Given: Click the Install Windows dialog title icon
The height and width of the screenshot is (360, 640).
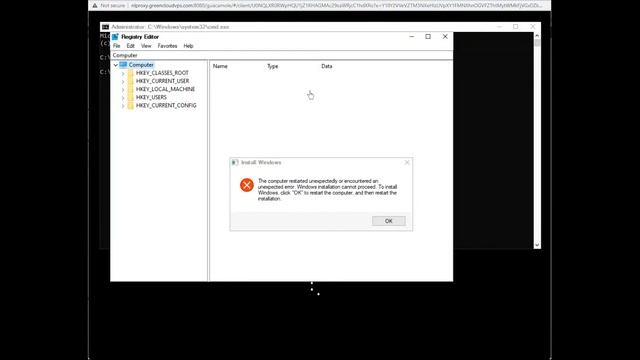Looking at the screenshot, I should pos(235,162).
